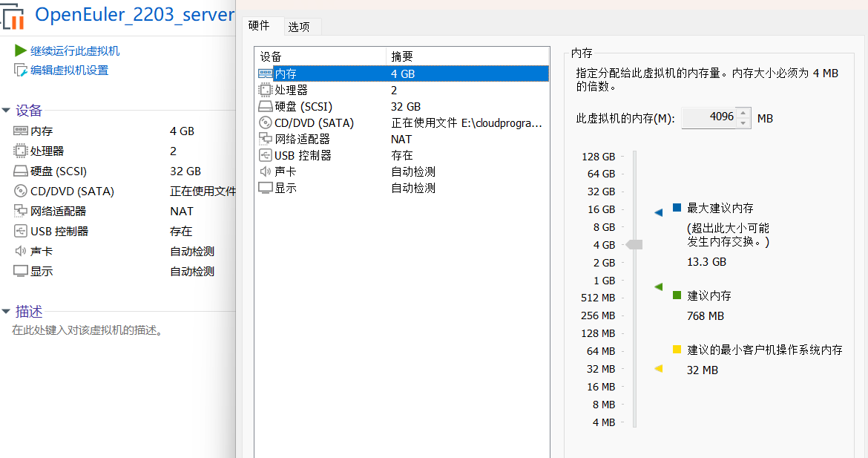Click 内存 label in left device panel
Screen dimensions: 868x458
[x=42, y=131]
